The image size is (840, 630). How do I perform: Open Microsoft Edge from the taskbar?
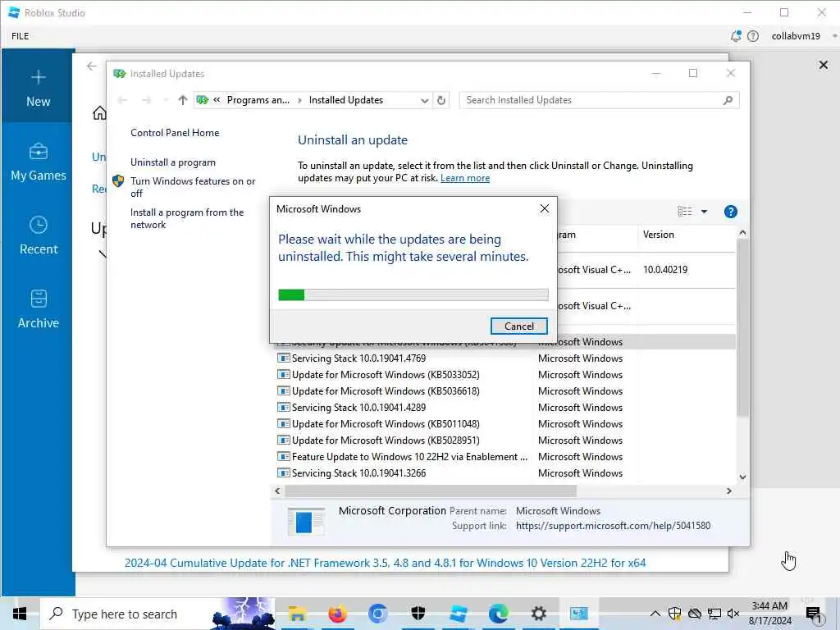[499, 614]
